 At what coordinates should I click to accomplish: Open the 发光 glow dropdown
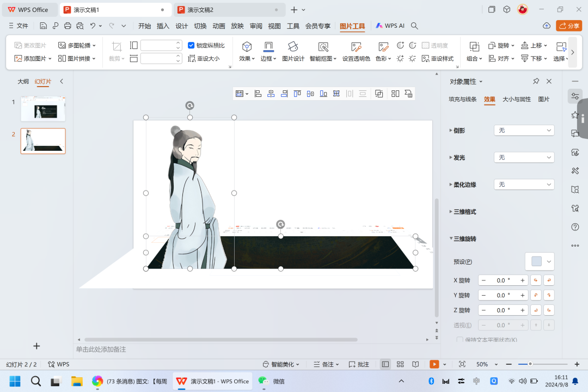click(524, 157)
